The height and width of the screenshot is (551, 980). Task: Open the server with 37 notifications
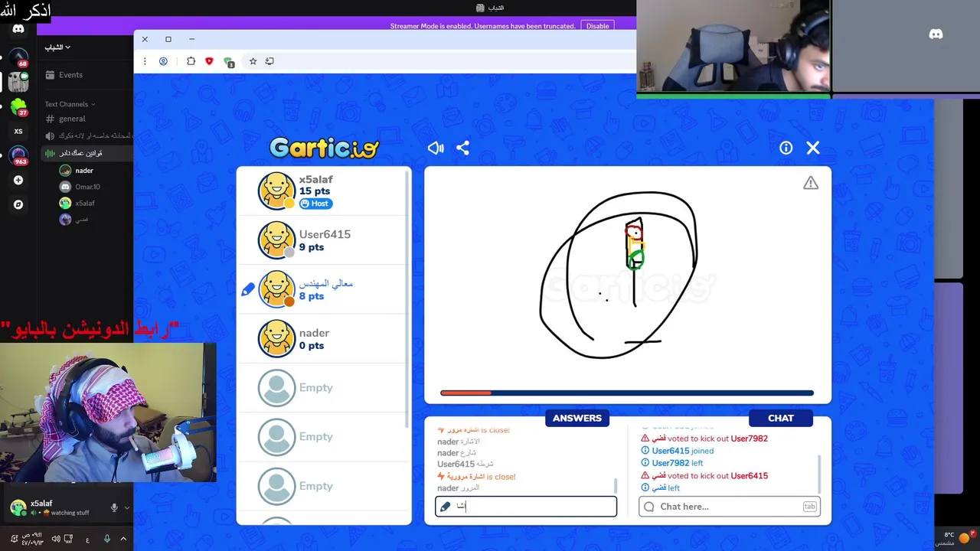[18, 106]
